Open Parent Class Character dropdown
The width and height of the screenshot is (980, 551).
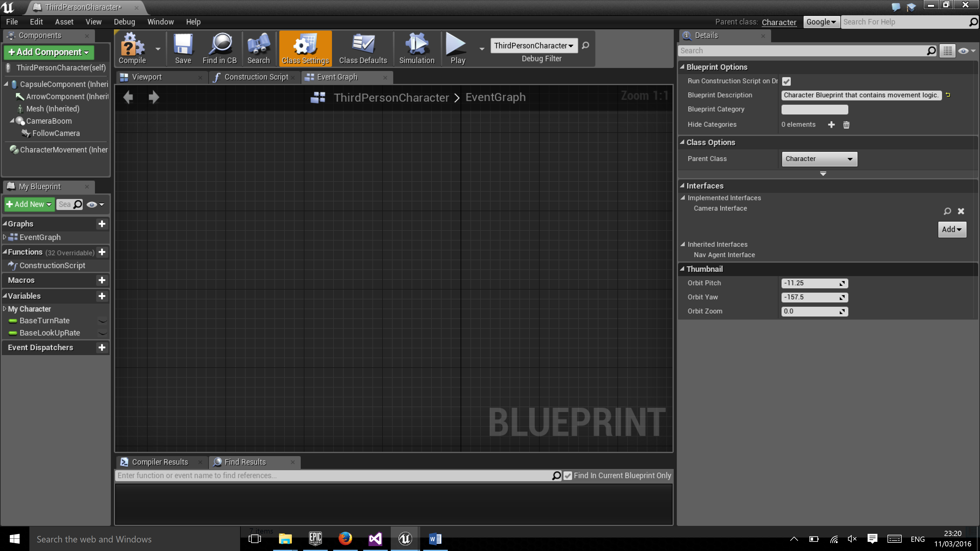point(819,159)
